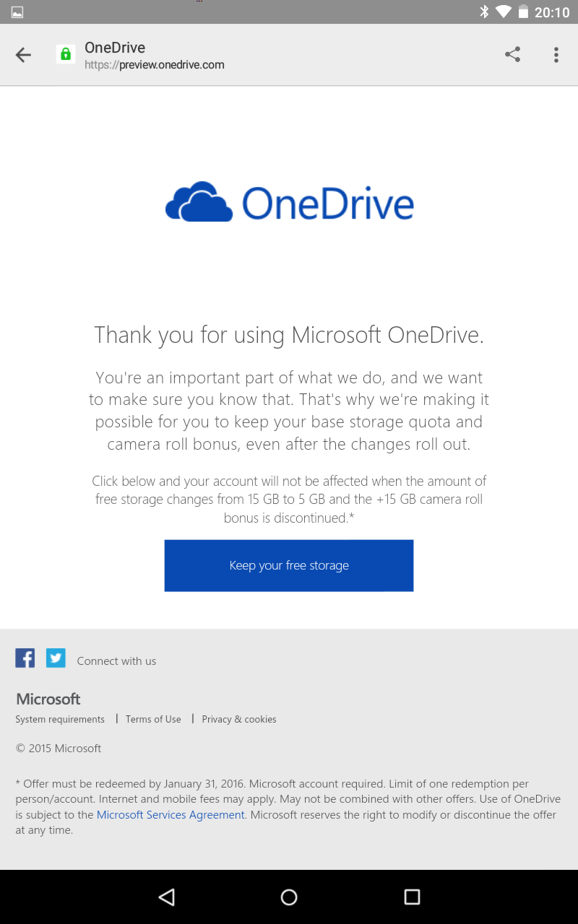
Task: Tap the Android back navigation button
Action: (166, 897)
